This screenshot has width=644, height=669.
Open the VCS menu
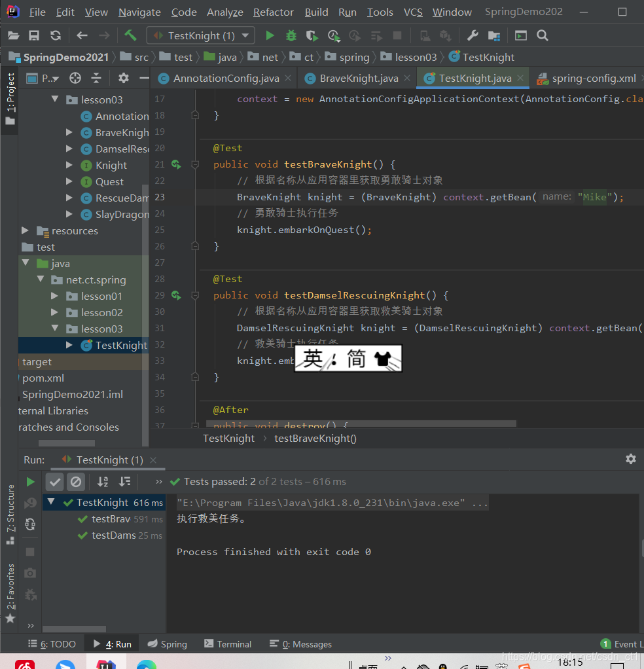pyautogui.click(x=413, y=12)
